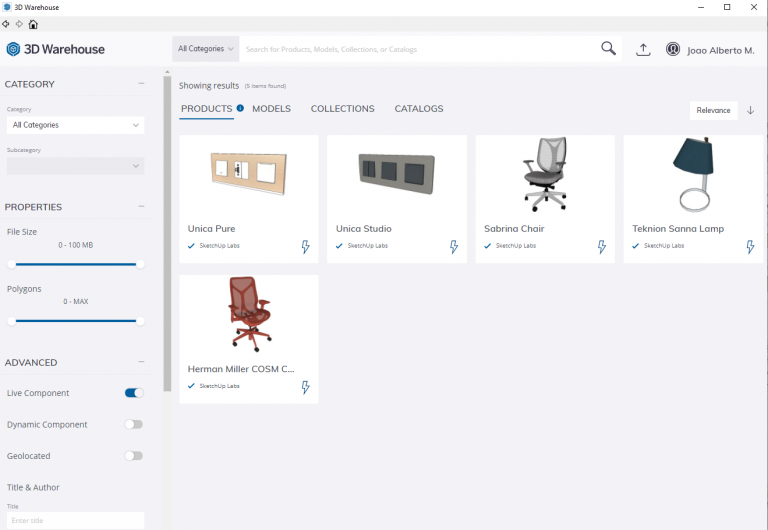Open the Joao Alberto M. account menu
Screen dimensions: 768x530
(720, 50)
